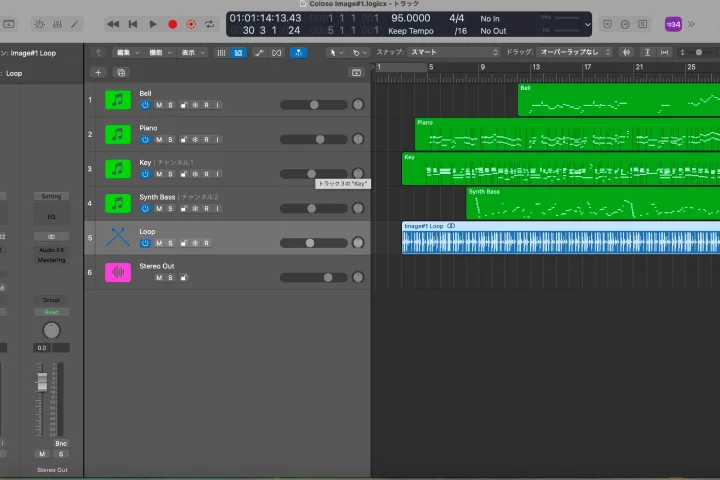The width and height of the screenshot is (720, 480).
Task: Lock the Stereo Out track
Action: (x=184, y=277)
